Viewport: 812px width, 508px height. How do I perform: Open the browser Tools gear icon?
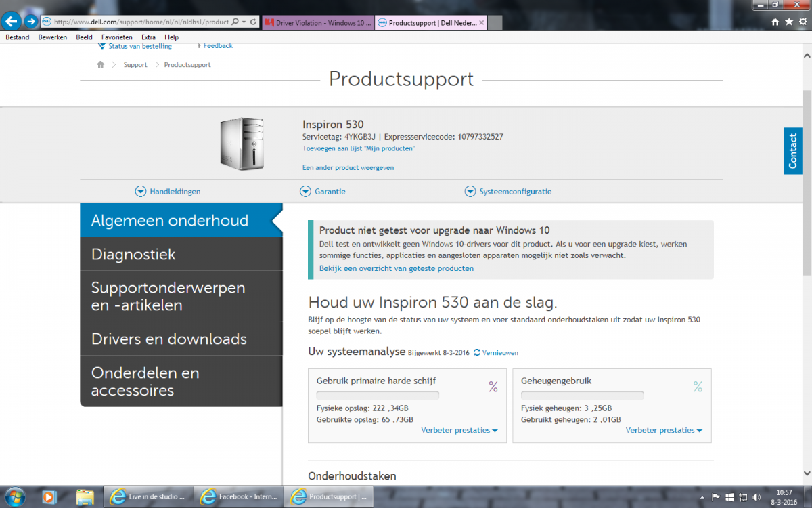[802, 22]
